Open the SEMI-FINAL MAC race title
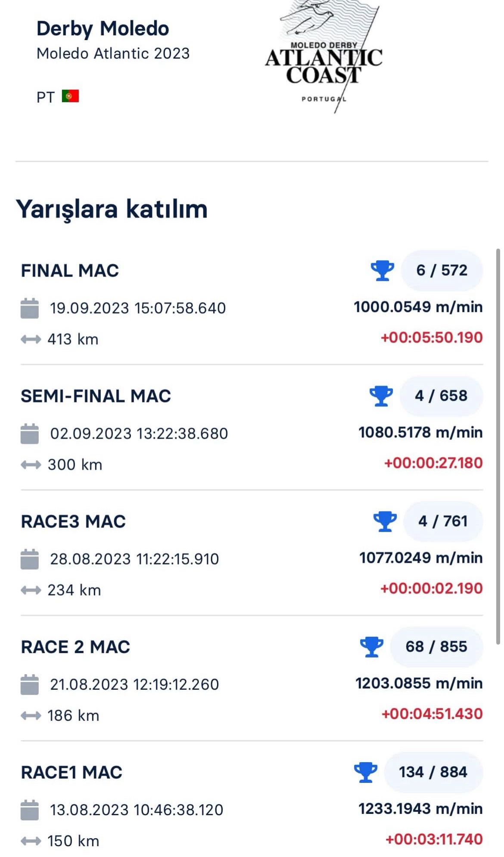Viewport: 504px width, 857px height. tap(96, 396)
